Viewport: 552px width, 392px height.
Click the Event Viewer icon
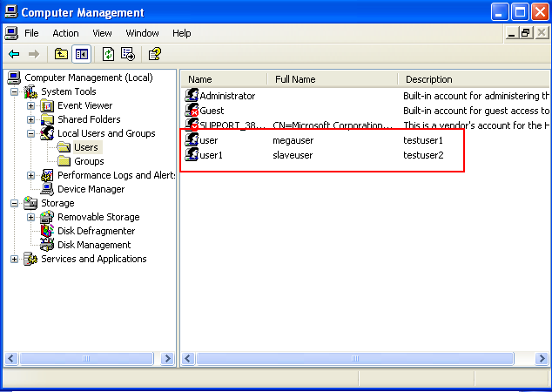(47, 105)
